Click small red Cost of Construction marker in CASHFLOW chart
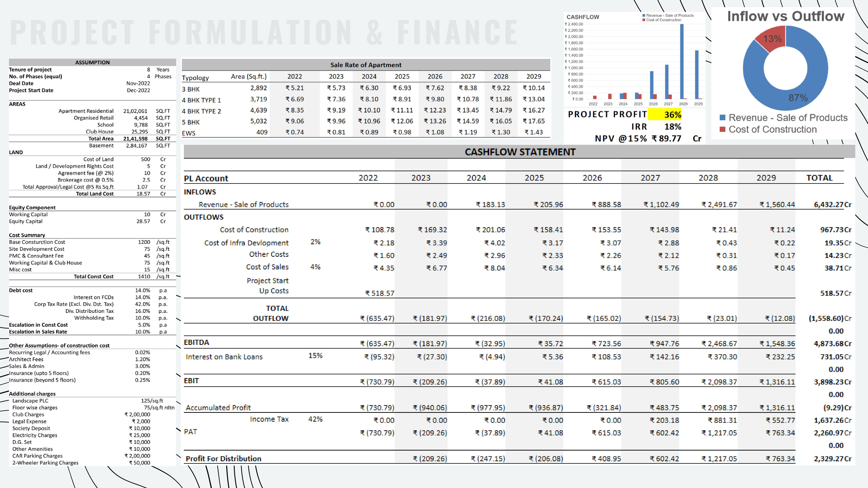The image size is (868, 488). [x=644, y=20]
